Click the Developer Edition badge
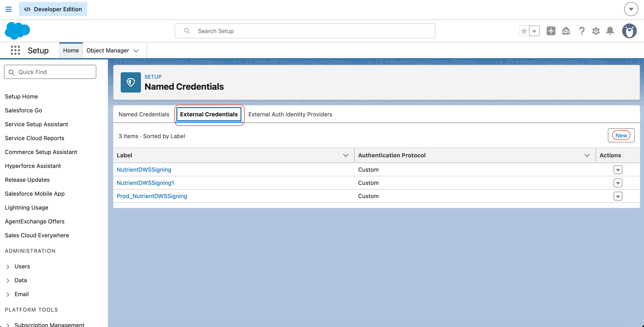The height and width of the screenshot is (327, 644). (x=53, y=9)
